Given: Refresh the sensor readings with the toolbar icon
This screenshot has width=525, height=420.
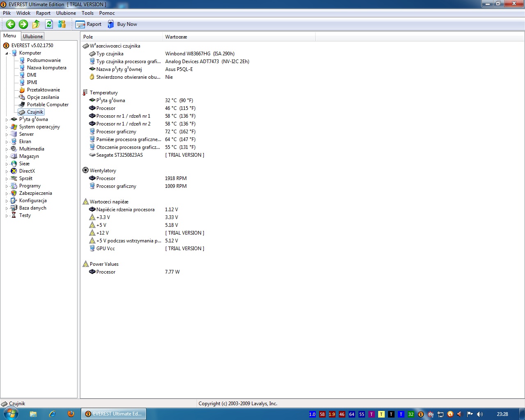Looking at the screenshot, I should coord(49,24).
